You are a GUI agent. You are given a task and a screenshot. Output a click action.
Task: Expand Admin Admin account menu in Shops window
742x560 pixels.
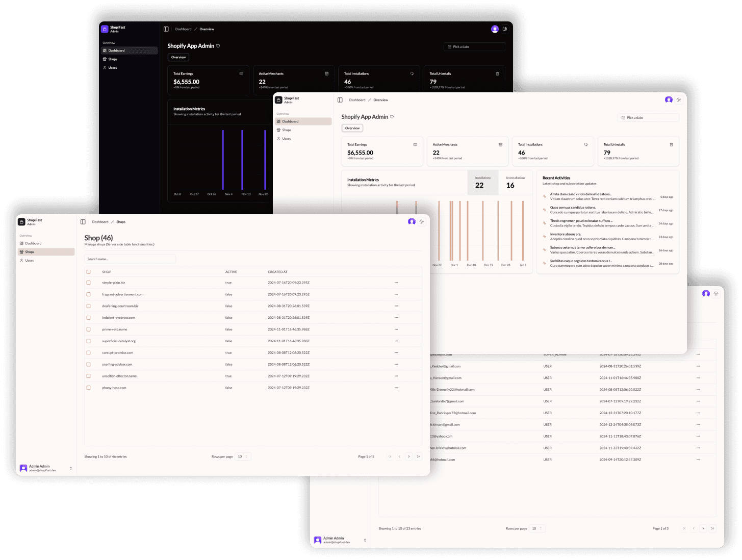tap(46, 468)
